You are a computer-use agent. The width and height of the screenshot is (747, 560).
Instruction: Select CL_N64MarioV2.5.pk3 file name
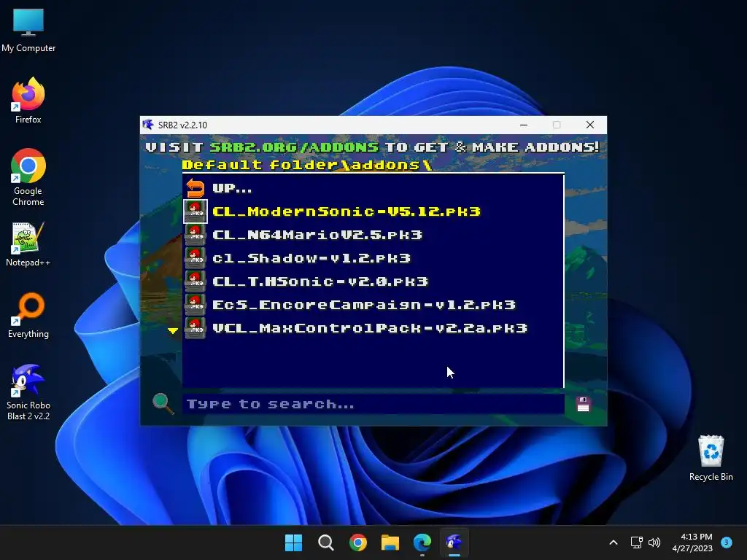tap(317, 235)
